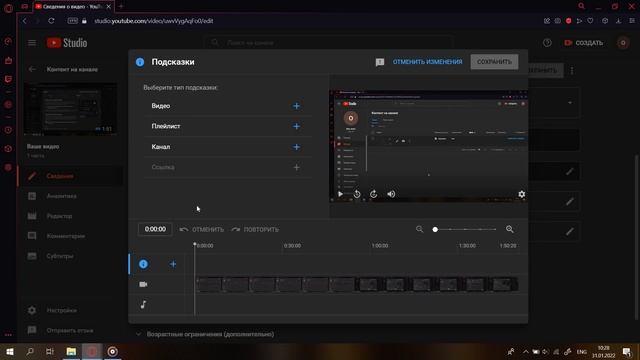The height and width of the screenshot is (360, 640).
Task: Open the help question mark icon
Action: pos(547,43)
